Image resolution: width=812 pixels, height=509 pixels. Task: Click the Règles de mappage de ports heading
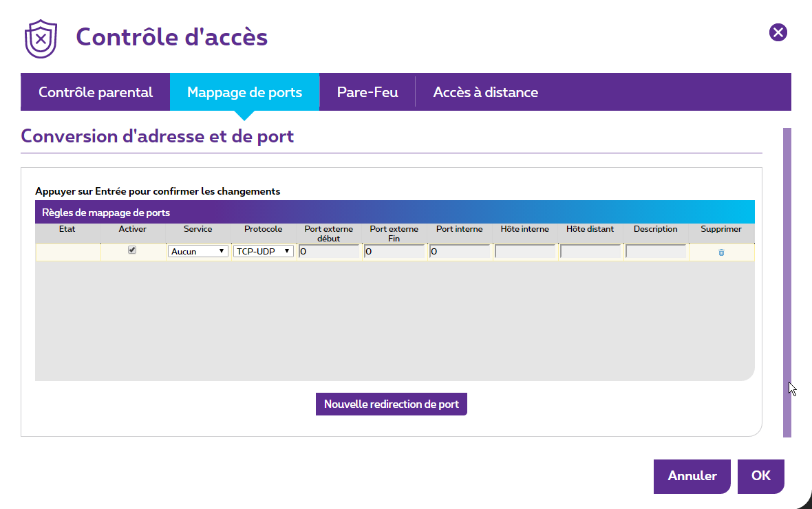pos(106,213)
